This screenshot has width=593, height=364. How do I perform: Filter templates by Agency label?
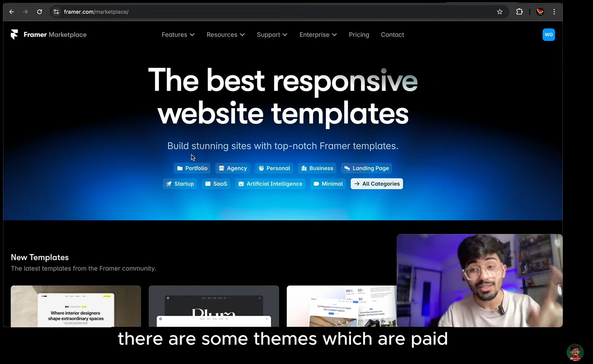pos(237,168)
